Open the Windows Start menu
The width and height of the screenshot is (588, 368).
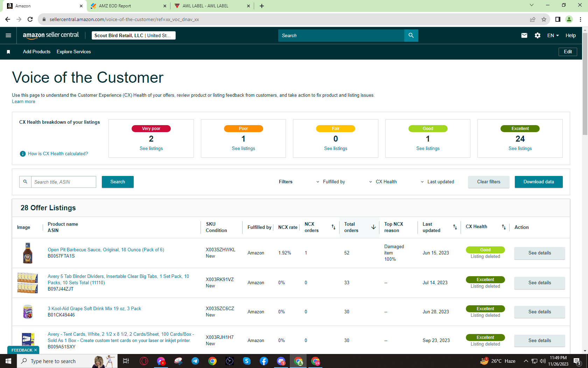click(x=8, y=361)
